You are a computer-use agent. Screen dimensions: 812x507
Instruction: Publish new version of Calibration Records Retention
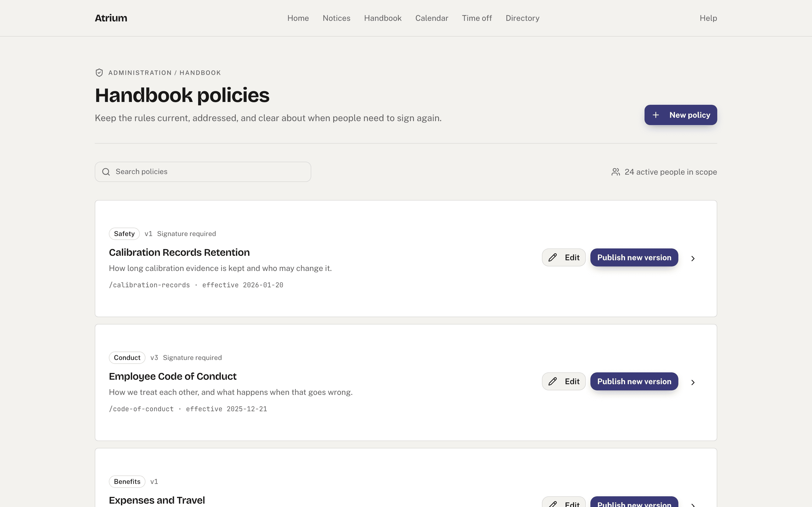coord(634,257)
